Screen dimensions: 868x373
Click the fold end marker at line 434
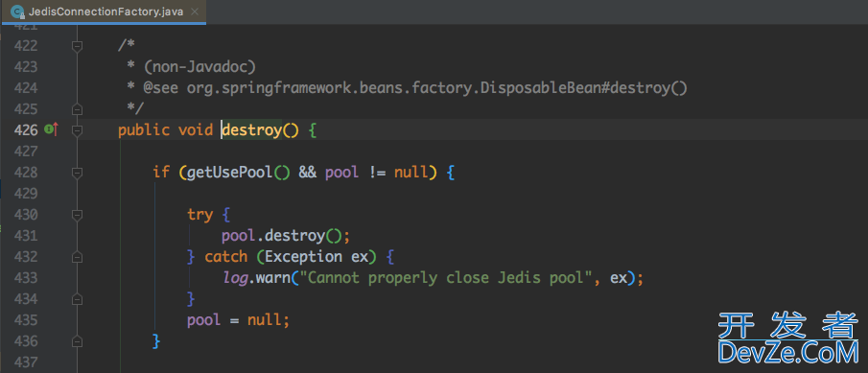click(77, 299)
